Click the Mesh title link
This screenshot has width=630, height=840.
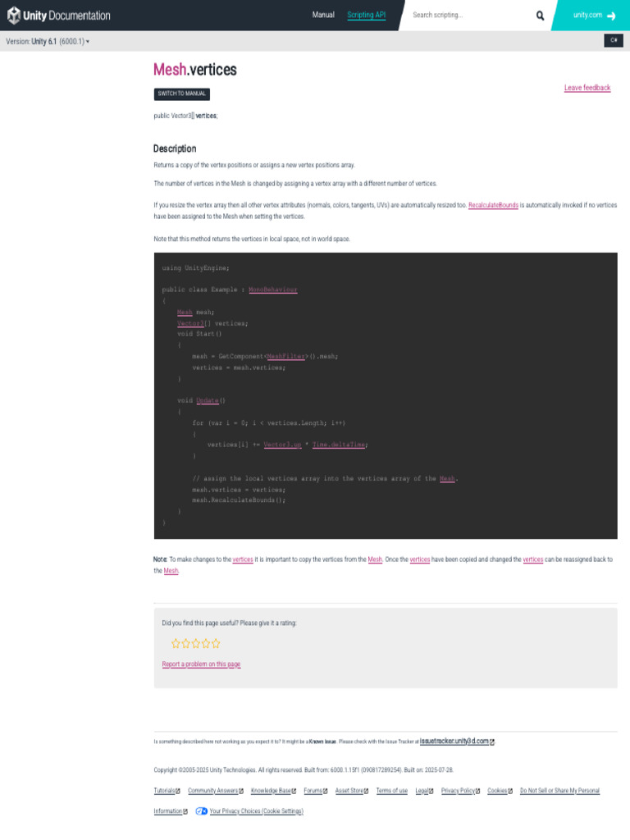[x=170, y=70]
